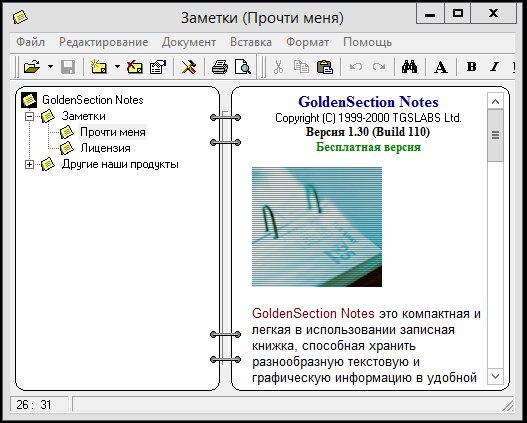This screenshot has height=423, width=527.
Task: Open the Документ menu
Action: tap(189, 42)
